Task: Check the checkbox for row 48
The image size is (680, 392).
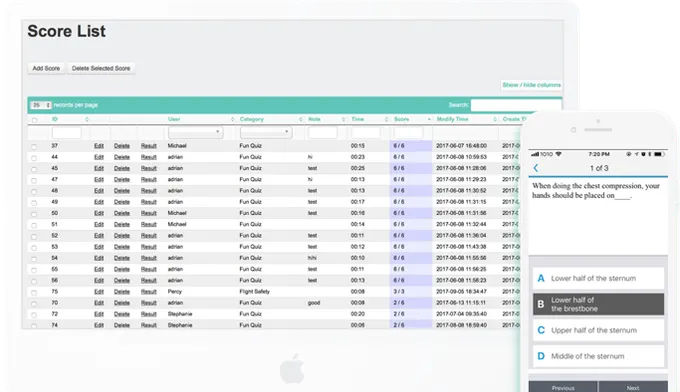Action: pos(34,192)
